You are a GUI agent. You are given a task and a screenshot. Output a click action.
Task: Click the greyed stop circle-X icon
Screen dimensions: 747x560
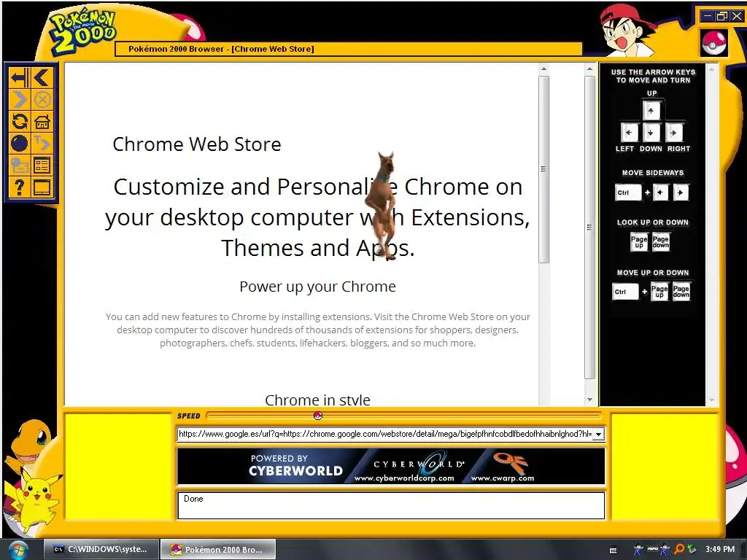click(42, 99)
